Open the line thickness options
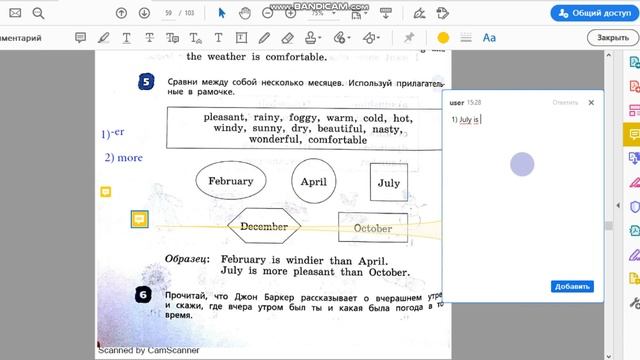640x360 pixels. click(466, 38)
